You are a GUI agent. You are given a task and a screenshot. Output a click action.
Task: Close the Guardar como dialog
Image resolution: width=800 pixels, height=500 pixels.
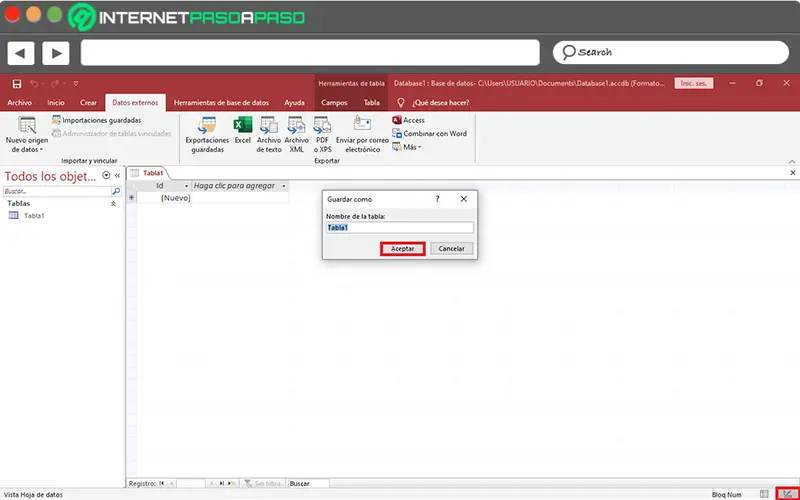pos(464,199)
